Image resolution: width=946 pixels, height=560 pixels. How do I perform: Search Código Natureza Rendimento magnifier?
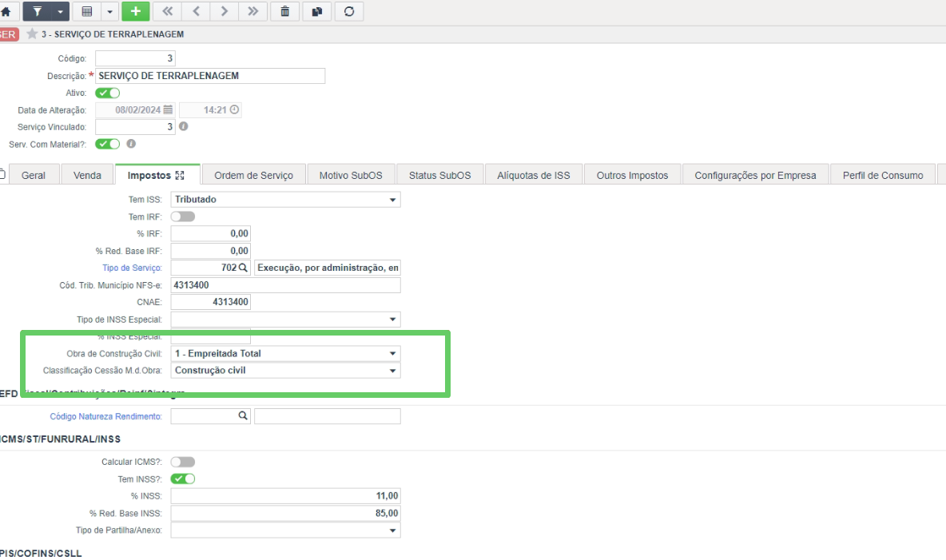point(243,415)
